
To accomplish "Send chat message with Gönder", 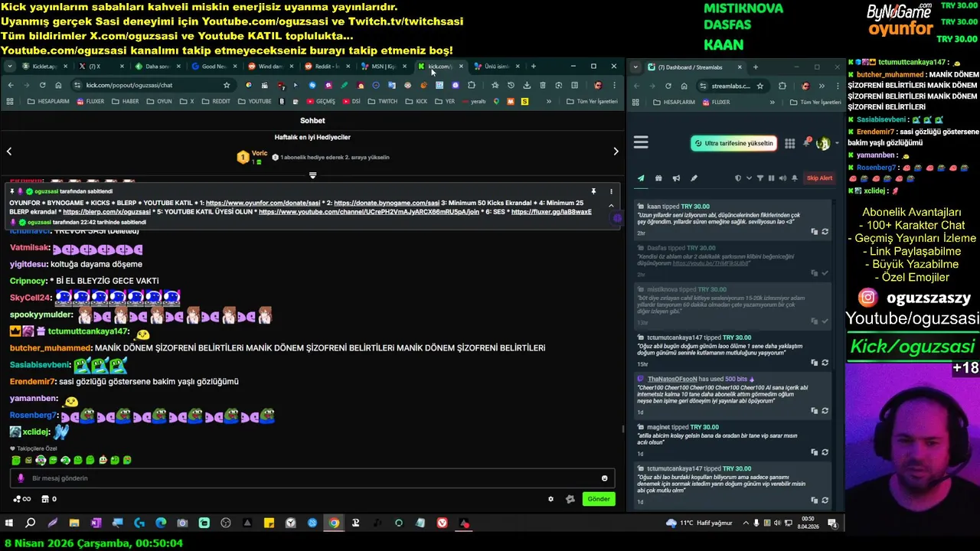I will (x=599, y=499).
